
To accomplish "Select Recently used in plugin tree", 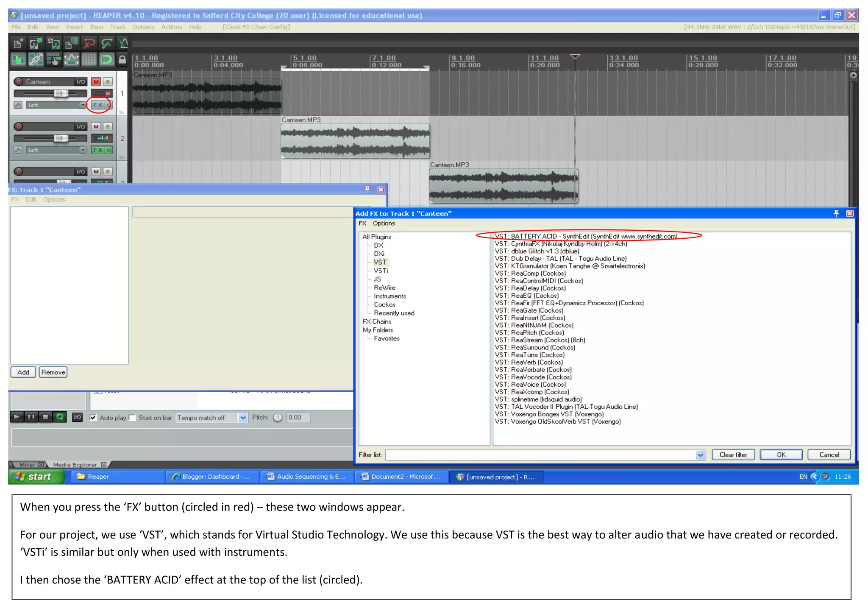I will pos(394,313).
